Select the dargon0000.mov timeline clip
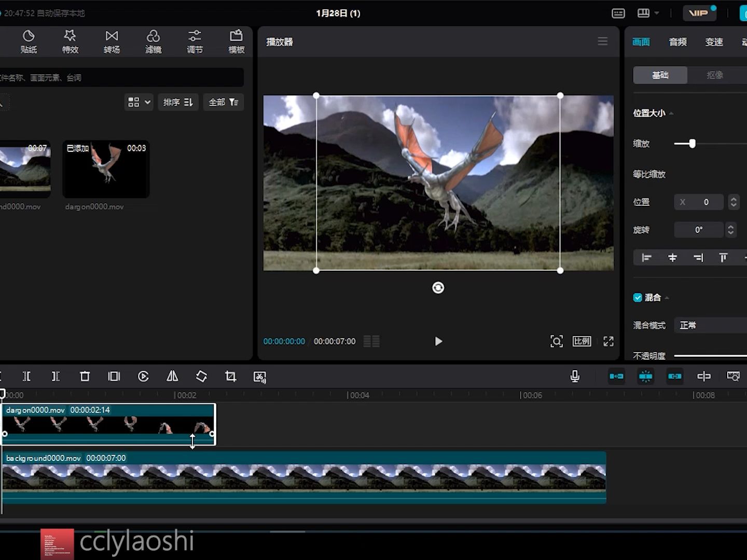This screenshot has height=560, width=747. 108,424
